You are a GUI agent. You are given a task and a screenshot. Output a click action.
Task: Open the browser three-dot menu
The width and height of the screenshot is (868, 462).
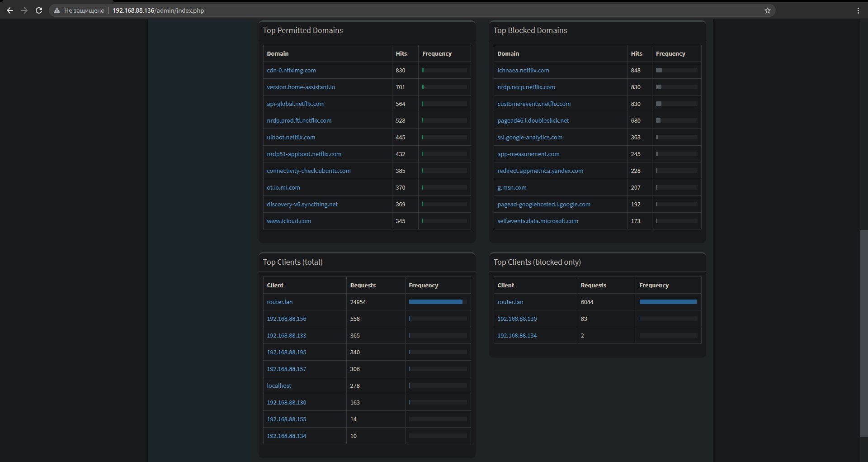pos(858,10)
